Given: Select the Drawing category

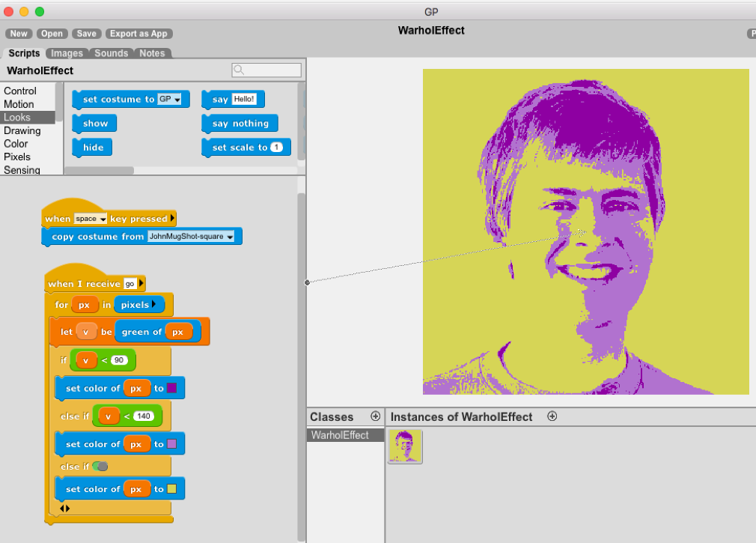Looking at the screenshot, I should [22, 130].
